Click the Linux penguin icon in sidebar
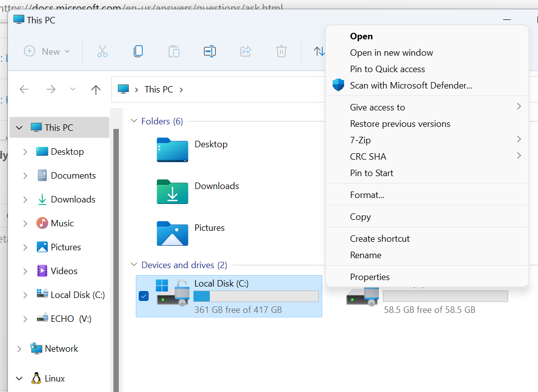 (x=36, y=378)
